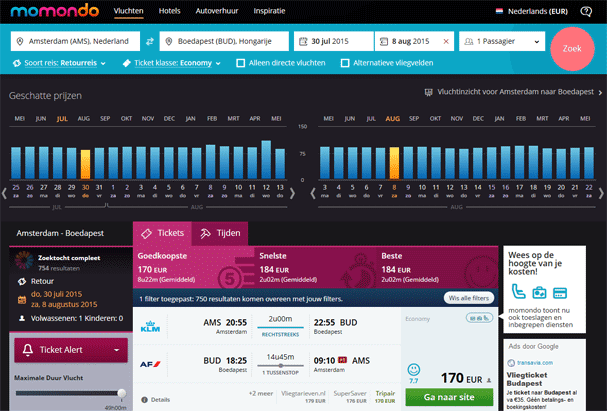Click the Dutch flag icon
The height and width of the screenshot is (411, 607).
499,11
